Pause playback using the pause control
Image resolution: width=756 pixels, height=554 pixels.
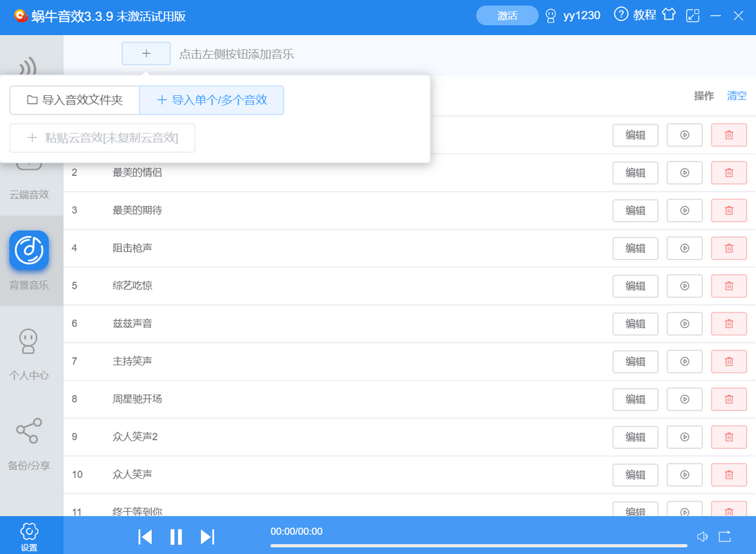(176, 536)
